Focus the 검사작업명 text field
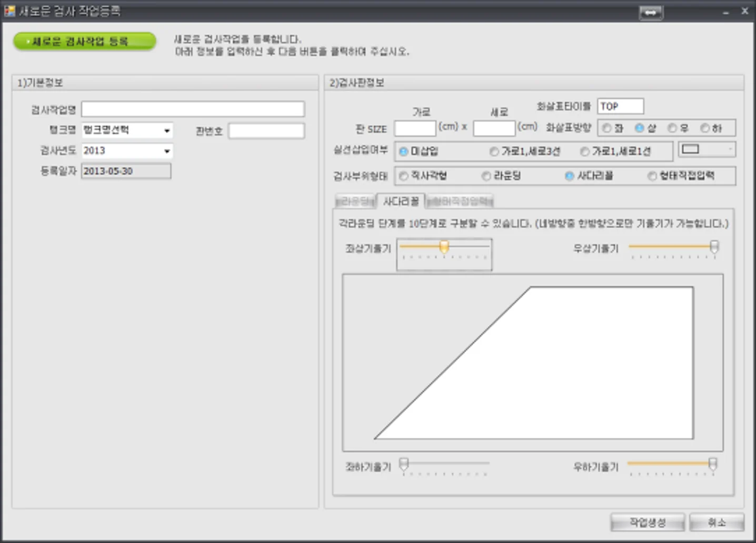This screenshot has width=756, height=543. [x=193, y=109]
